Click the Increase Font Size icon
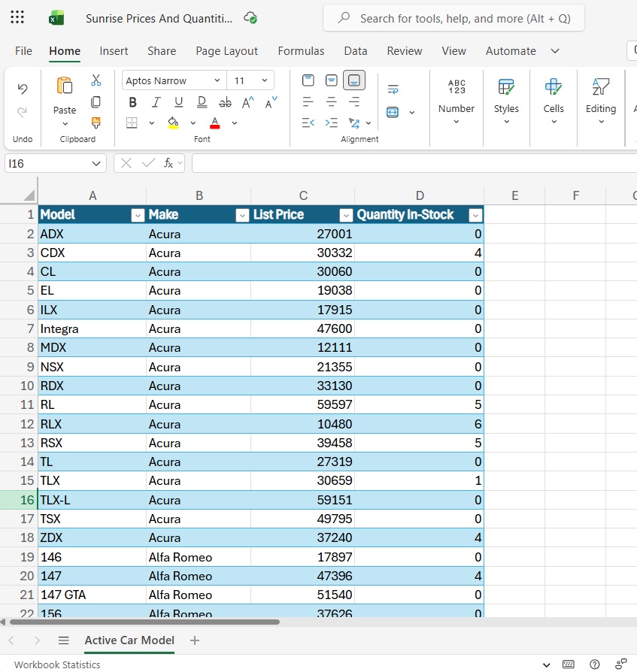The image size is (637, 672). coord(248,102)
